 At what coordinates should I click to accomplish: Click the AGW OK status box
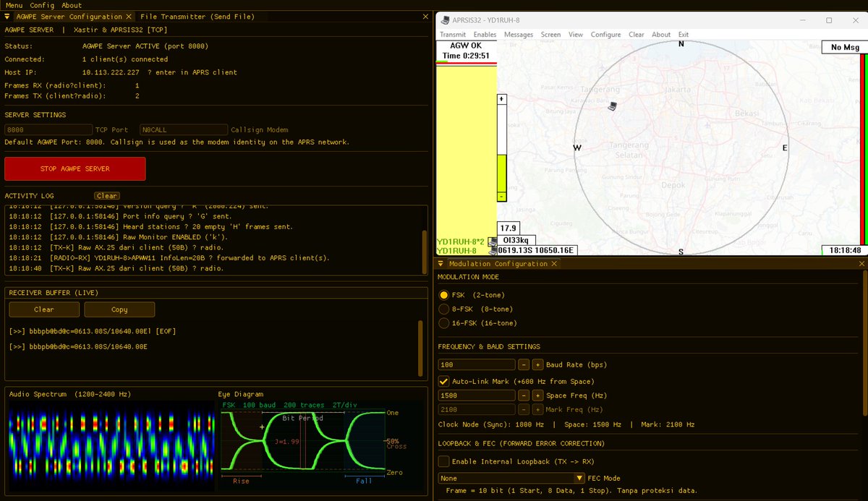(x=466, y=51)
